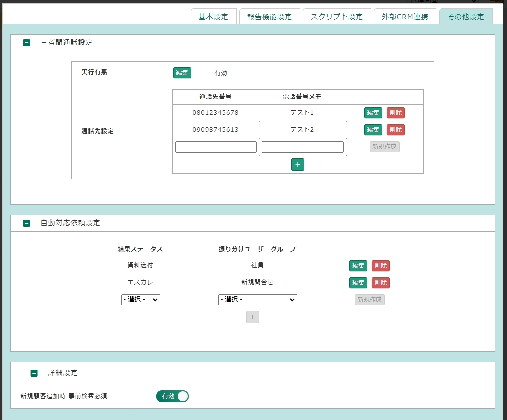Click the エスカレ status cell
Screen dimensions: 507x420
(140, 282)
